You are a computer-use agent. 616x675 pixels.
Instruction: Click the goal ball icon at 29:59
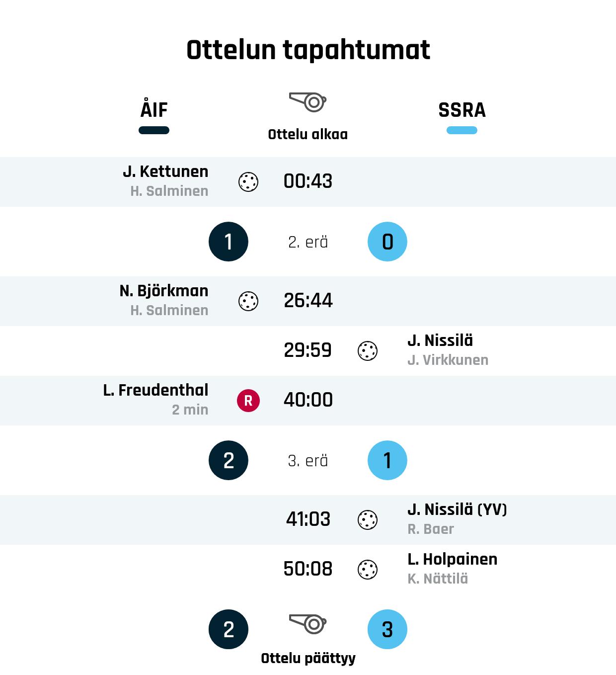[368, 351]
